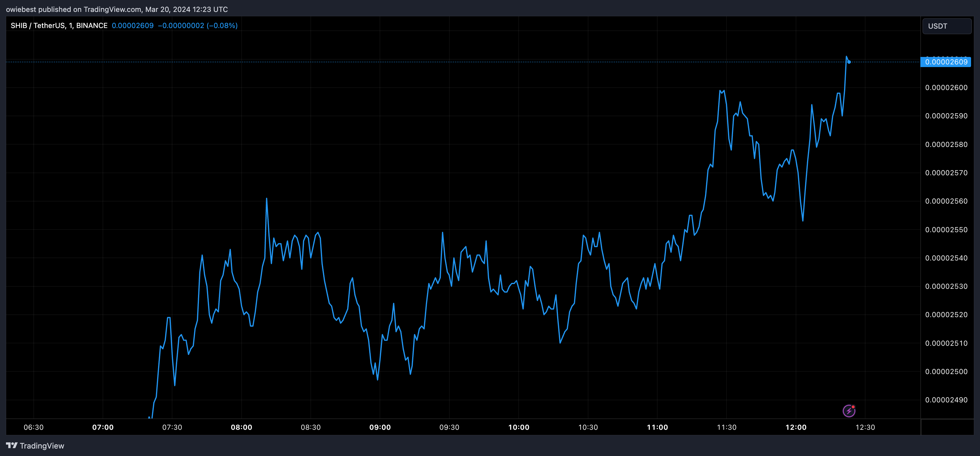Click the 0.00002590 price axis label
The height and width of the screenshot is (456, 980).
946,116
